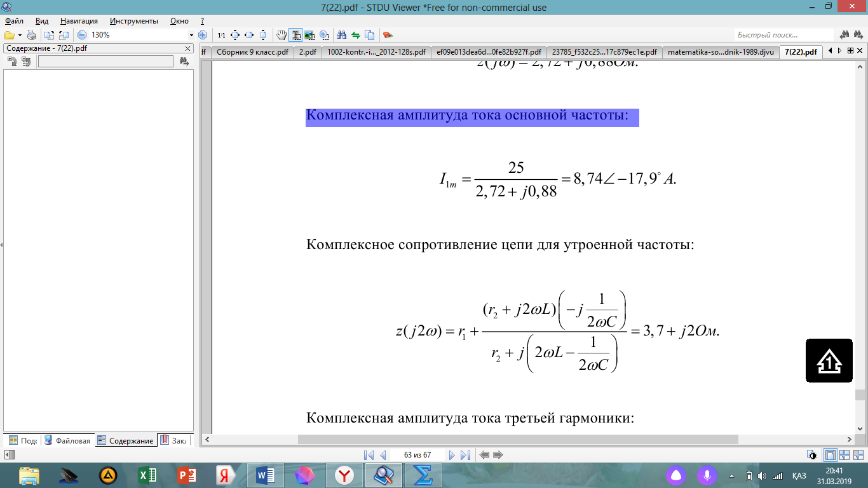
Task: Choose the image selection tool
Action: point(309,35)
